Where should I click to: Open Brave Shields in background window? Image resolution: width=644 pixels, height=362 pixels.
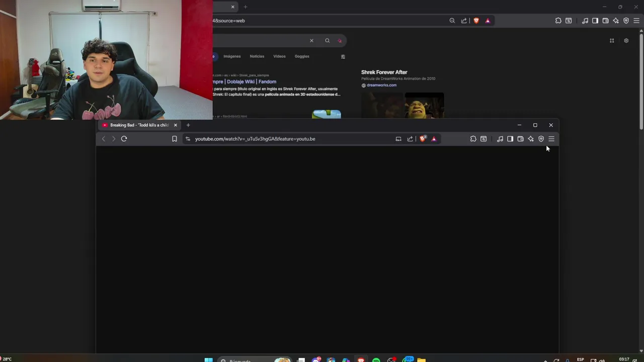[476, 21]
